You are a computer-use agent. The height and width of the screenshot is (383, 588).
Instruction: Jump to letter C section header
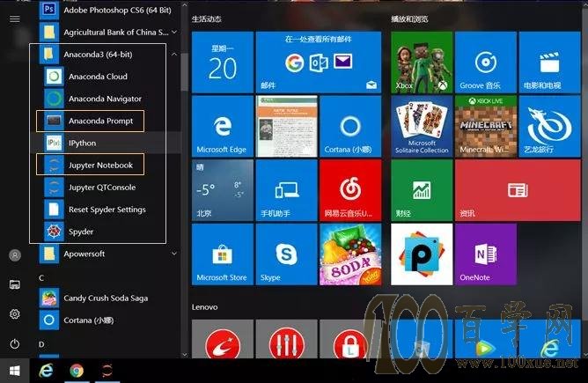coord(41,278)
